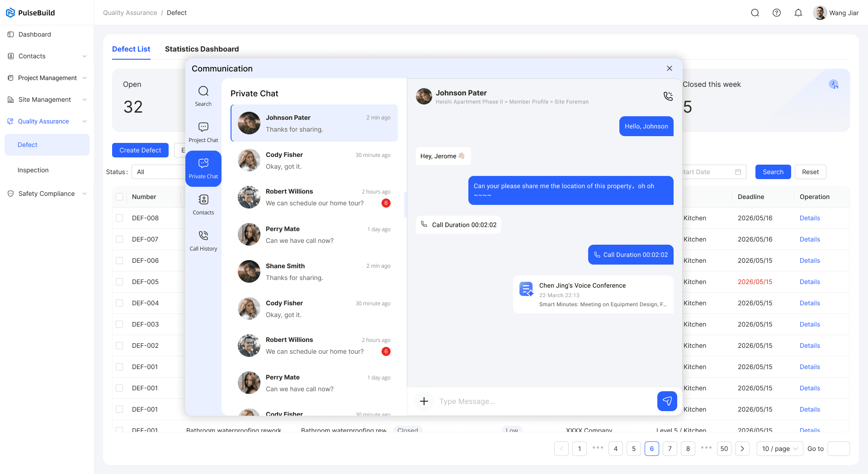The width and height of the screenshot is (868, 474).
Task: Check the DEF-007 row checkbox
Action: coord(119,239)
